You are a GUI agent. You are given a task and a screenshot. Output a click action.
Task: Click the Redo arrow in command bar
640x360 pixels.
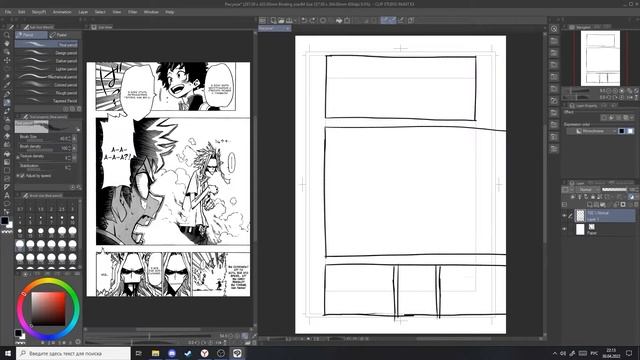[313, 20]
